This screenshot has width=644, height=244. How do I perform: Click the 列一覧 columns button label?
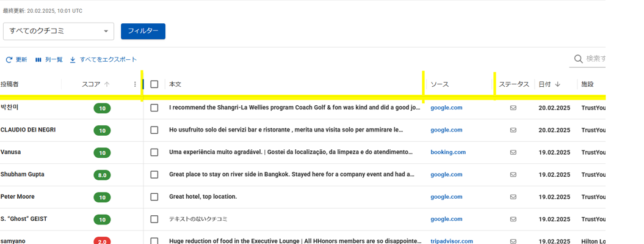54,60
